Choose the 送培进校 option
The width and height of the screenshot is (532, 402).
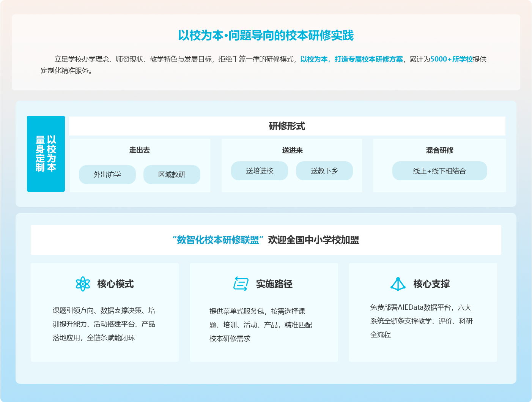tap(260, 171)
